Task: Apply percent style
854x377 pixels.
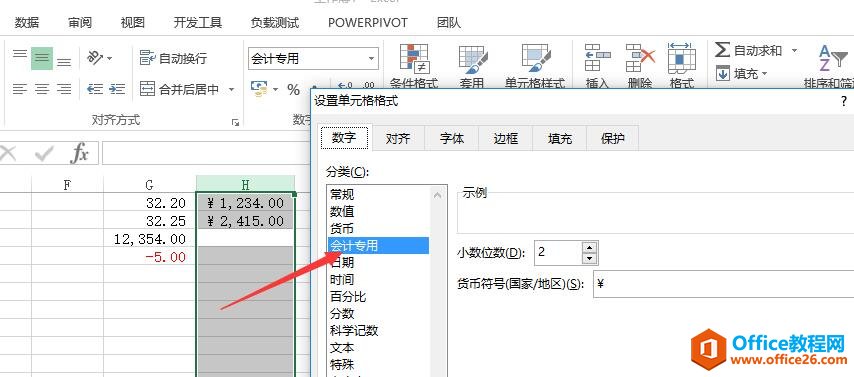Action: pyautogui.click(x=294, y=89)
